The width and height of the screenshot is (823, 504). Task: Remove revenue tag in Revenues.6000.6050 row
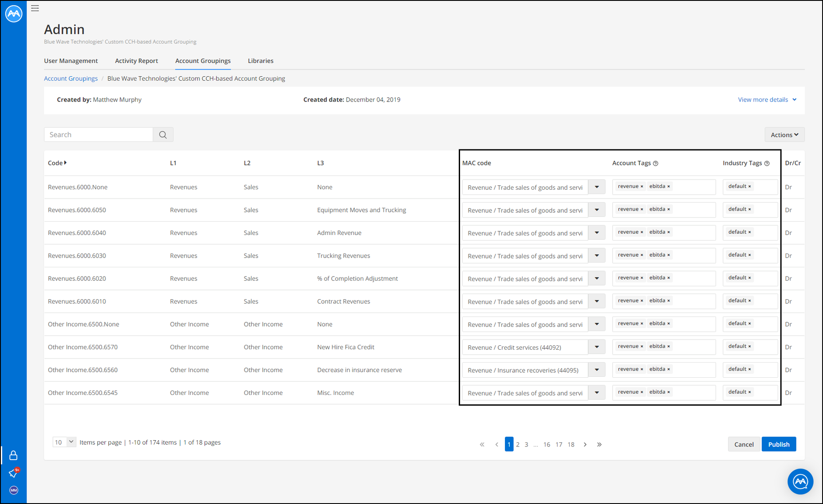(642, 209)
